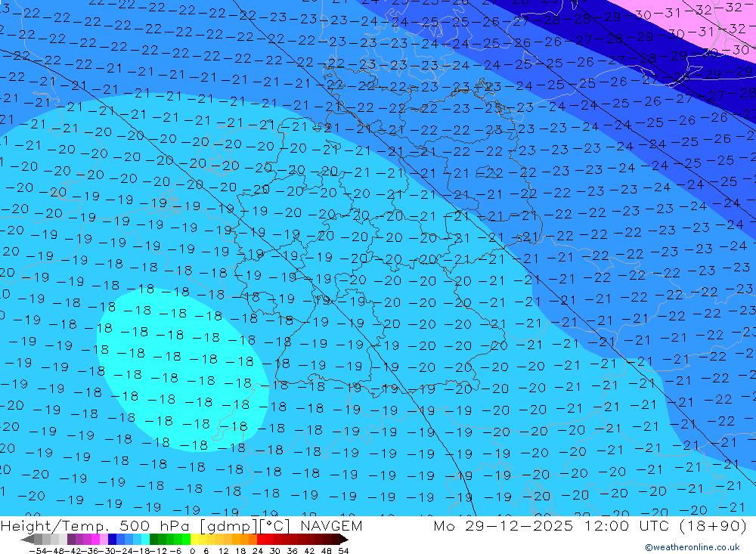Pick the dark blue swatch above -30
The image size is (756, 554).
(113, 540)
